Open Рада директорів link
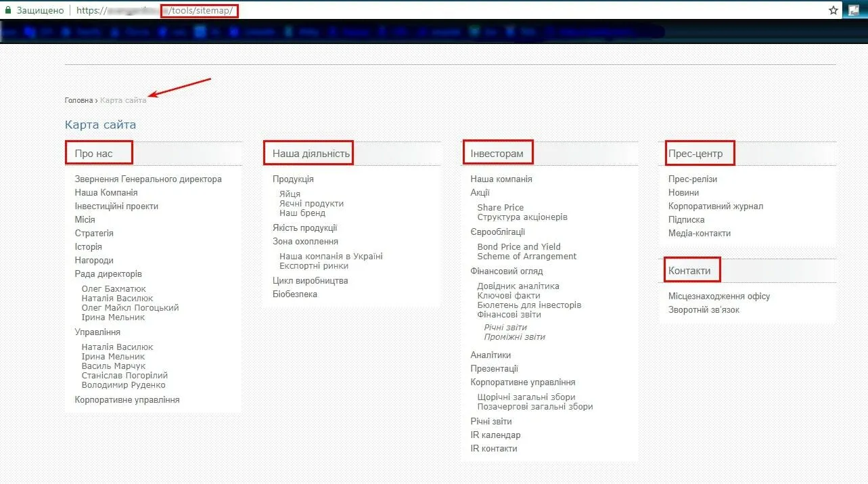Image resolution: width=868 pixels, height=484 pixels. click(108, 274)
